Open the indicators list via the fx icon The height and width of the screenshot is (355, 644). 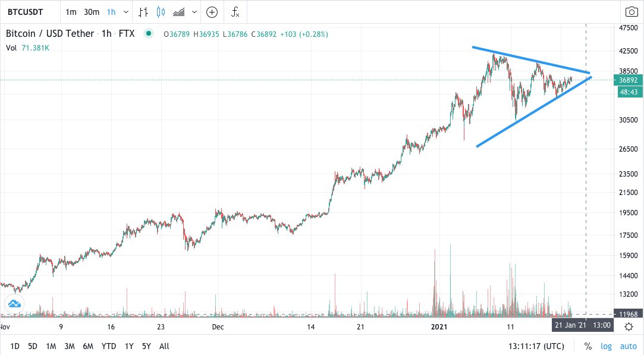(235, 11)
